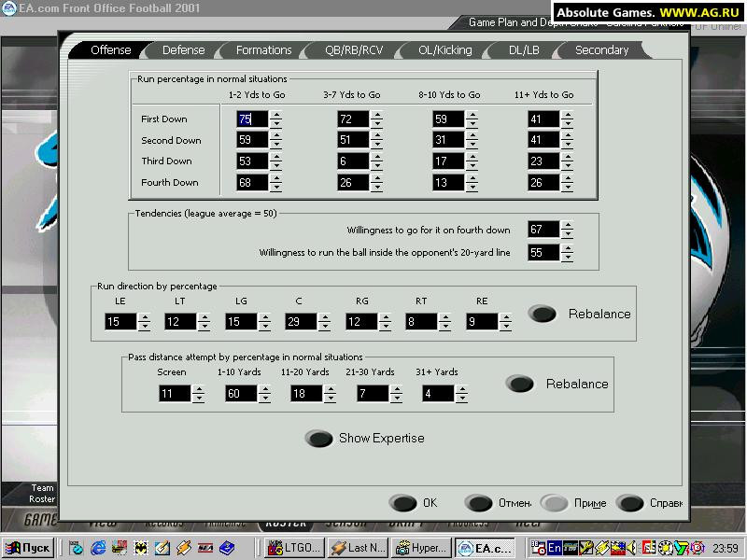Click the Отмена (Cancel) button
This screenshot has height=560, width=747.
click(x=499, y=503)
